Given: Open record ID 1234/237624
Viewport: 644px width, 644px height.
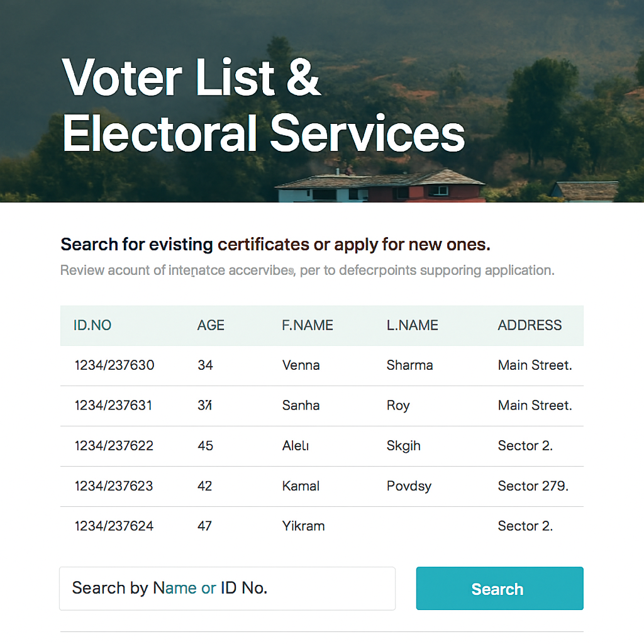Looking at the screenshot, I should pyautogui.click(x=114, y=526).
